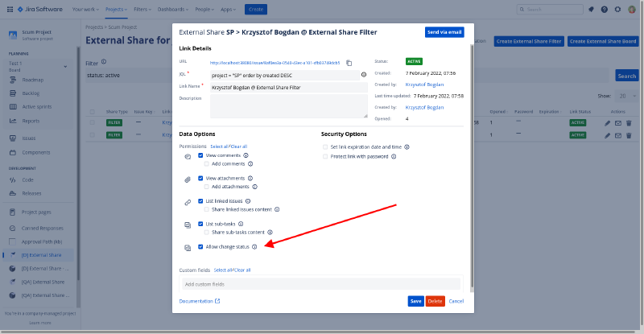Click the Link Name input field

(289, 87)
